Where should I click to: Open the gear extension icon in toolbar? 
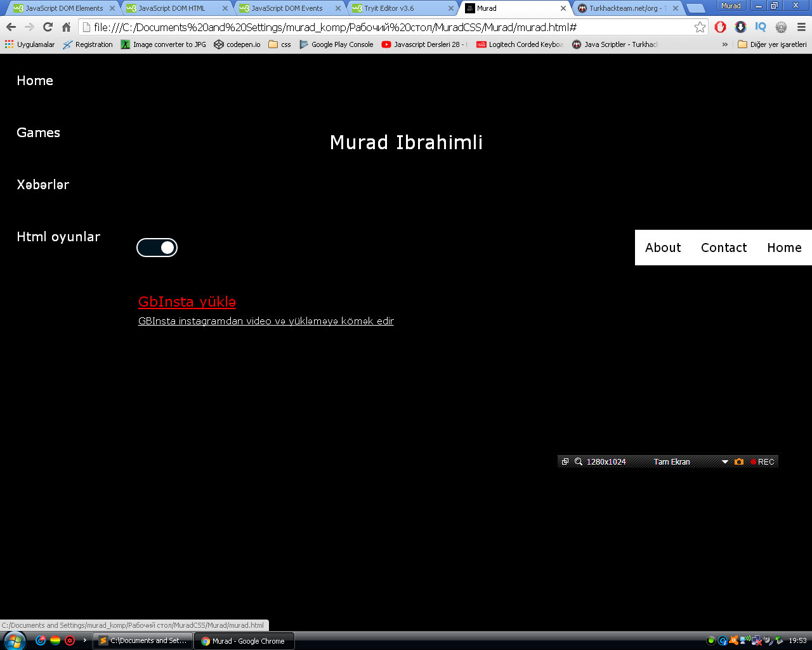[x=781, y=27]
